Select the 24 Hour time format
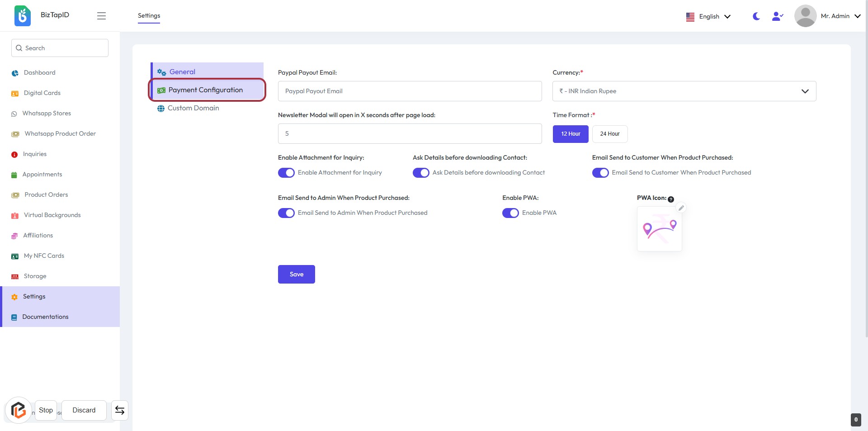Screen dimensions: 868x431 pyautogui.click(x=609, y=134)
